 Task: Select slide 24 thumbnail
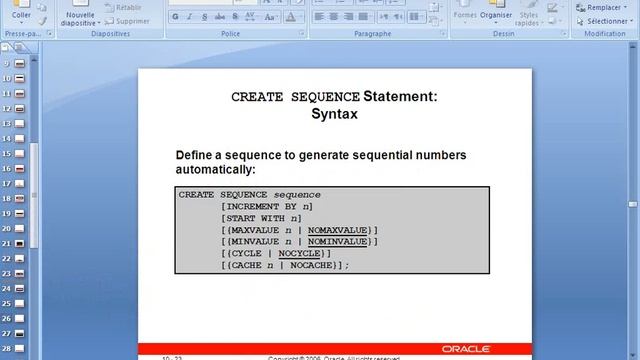pos(20,289)
